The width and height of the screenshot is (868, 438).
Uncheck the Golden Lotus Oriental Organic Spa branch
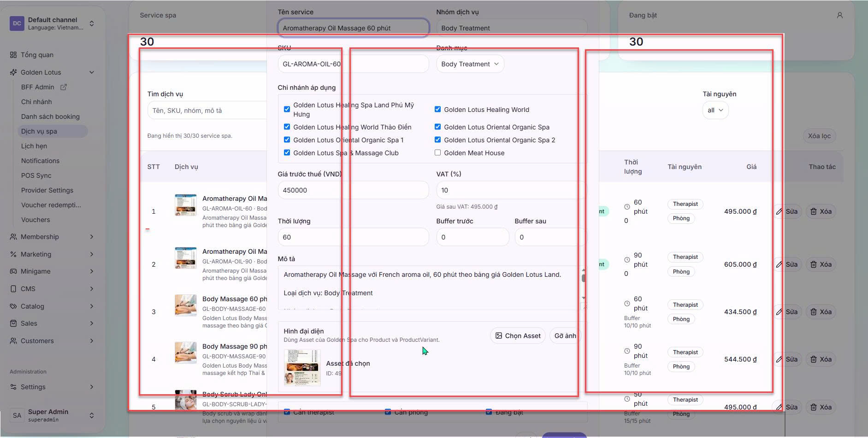point(437,127)
